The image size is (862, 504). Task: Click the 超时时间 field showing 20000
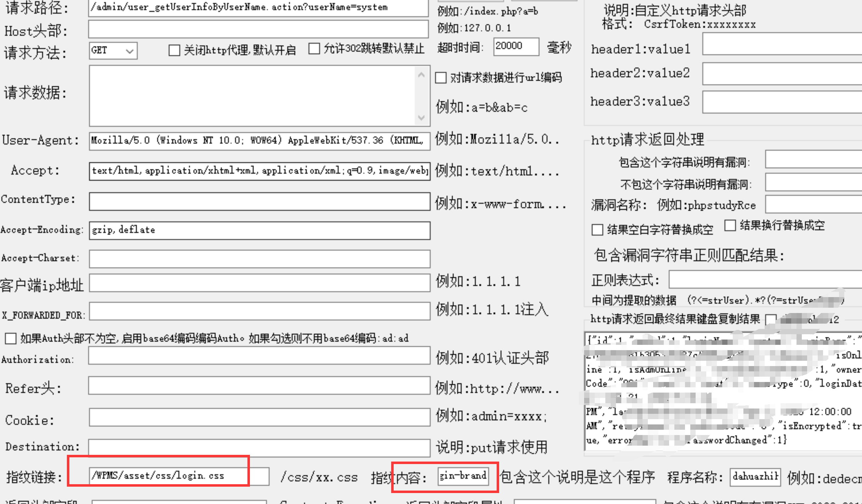click(516, 46)
